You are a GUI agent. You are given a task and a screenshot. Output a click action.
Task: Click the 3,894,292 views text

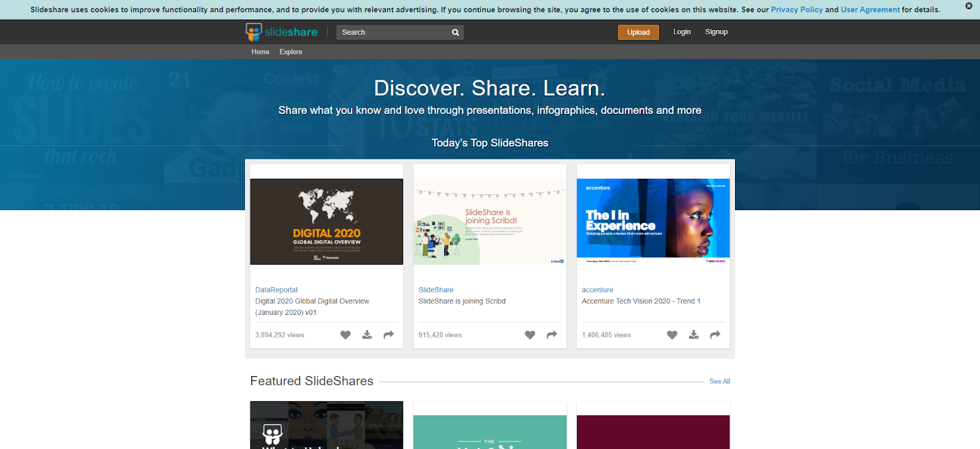click(280, 335)
